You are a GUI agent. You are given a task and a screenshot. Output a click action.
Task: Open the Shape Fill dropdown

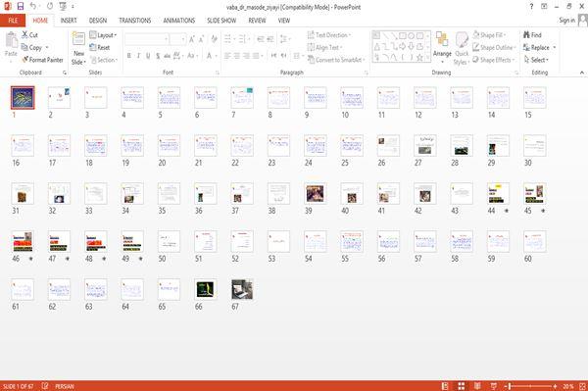[489, 35]
